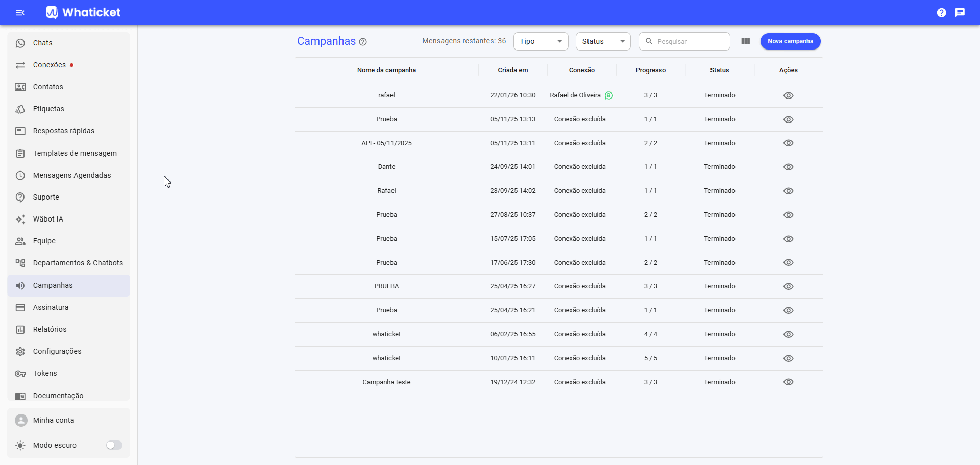
Task: Open Minha conta
Action: pos(68,420)
